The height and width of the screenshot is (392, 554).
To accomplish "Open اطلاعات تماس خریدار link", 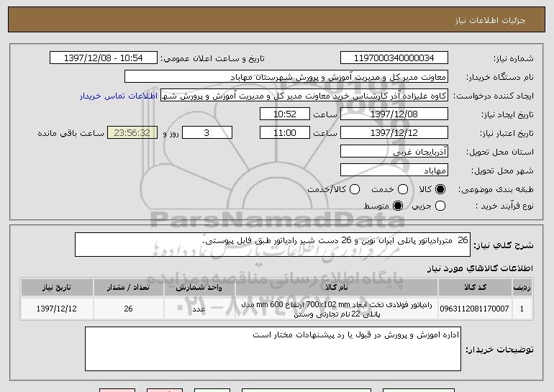I will (119, 96).
